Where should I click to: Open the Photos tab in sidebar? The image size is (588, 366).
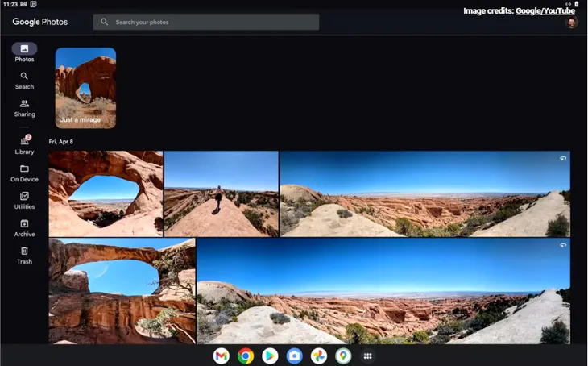[24, 52]
